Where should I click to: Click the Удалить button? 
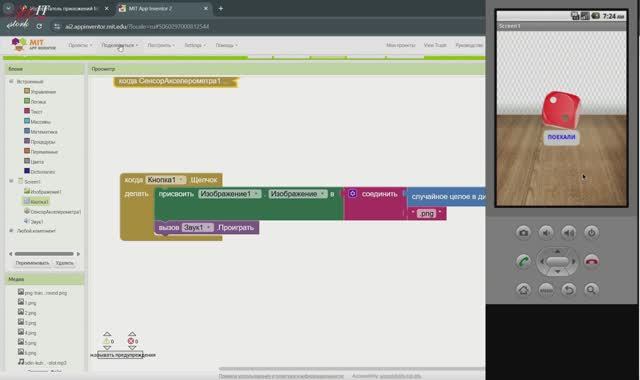pos(64,263)
